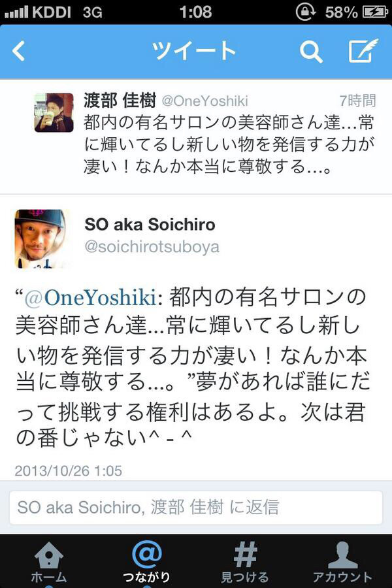Tap the ツイート header title
Image resolution: width=392 pixels, height=588 pixels.
click(194, 51)
